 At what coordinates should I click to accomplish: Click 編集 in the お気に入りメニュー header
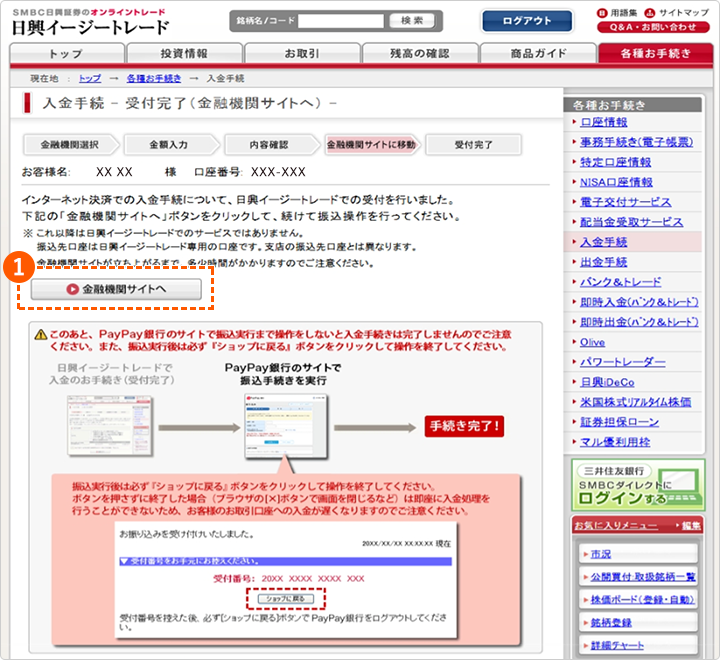coord(691,525)
